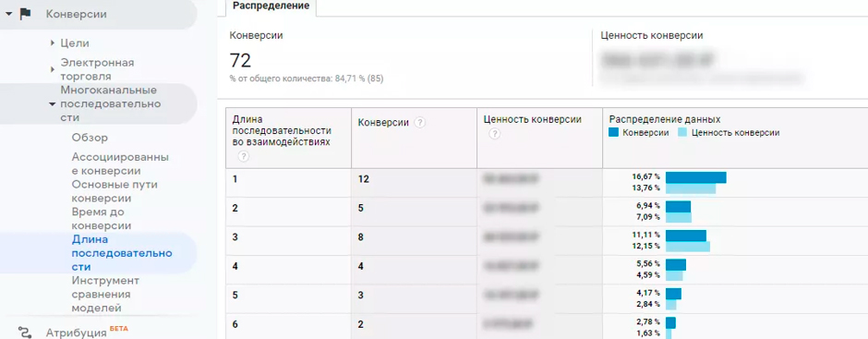The image size is (868, 339).
Task: Open Основные пути конверсии report
Action: point(115,191)
